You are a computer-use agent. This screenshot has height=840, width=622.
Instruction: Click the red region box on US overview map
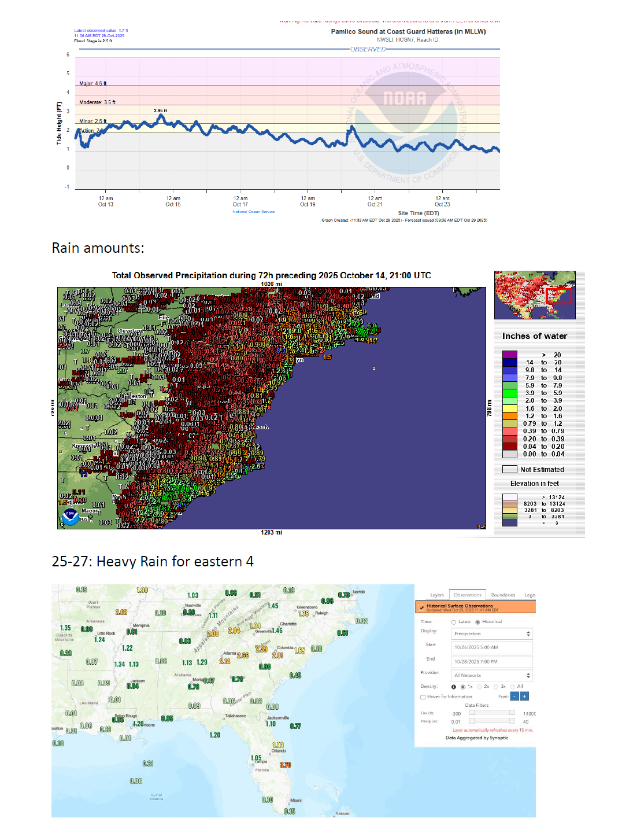(x=558, y=296)
